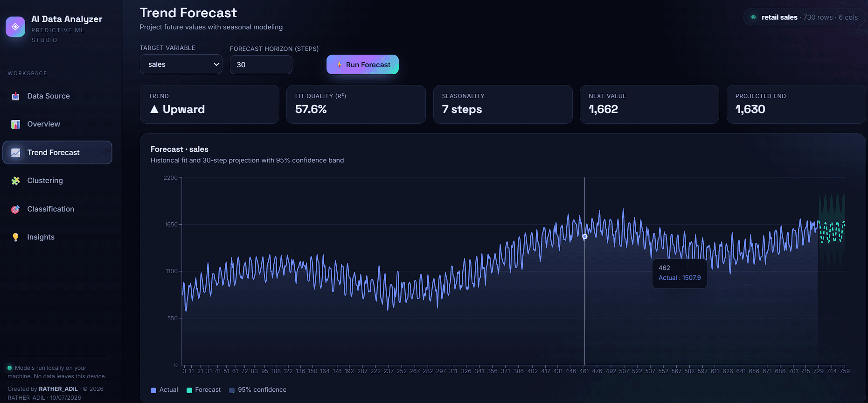Open the target variable sales dropdown
The width and height of the screenshot is (868, 403).
point(181,64)
